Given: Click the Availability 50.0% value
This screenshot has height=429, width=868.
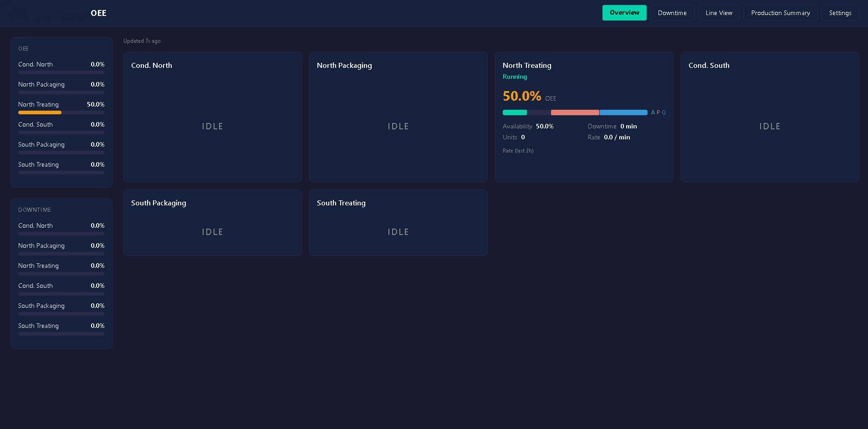Looking at the screenshot, I should tap(545, 126).
